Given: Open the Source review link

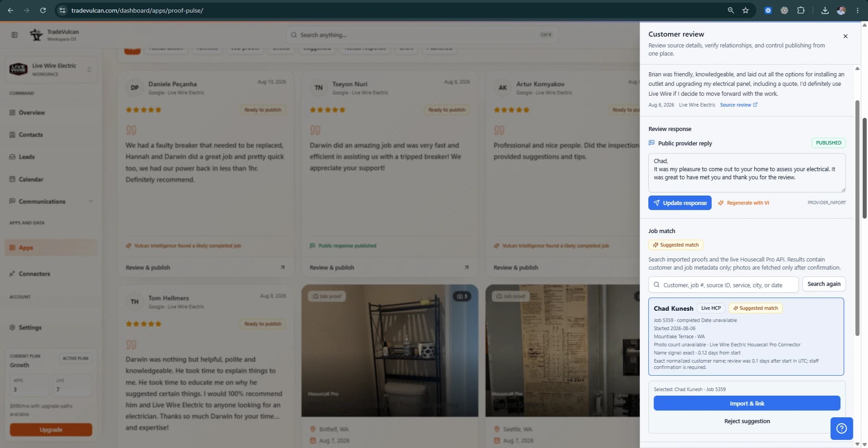Looking at the screenshot, I should pyautogui.click(x=739, y=105).
